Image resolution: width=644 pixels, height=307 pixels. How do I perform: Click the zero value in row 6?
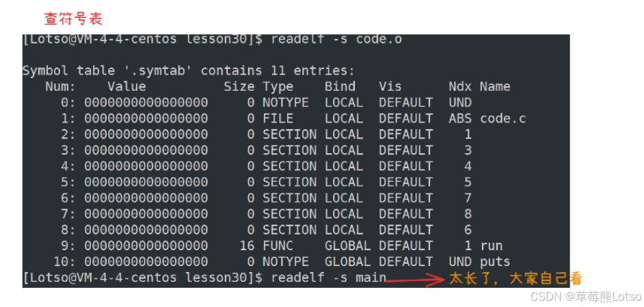point(146,198)
